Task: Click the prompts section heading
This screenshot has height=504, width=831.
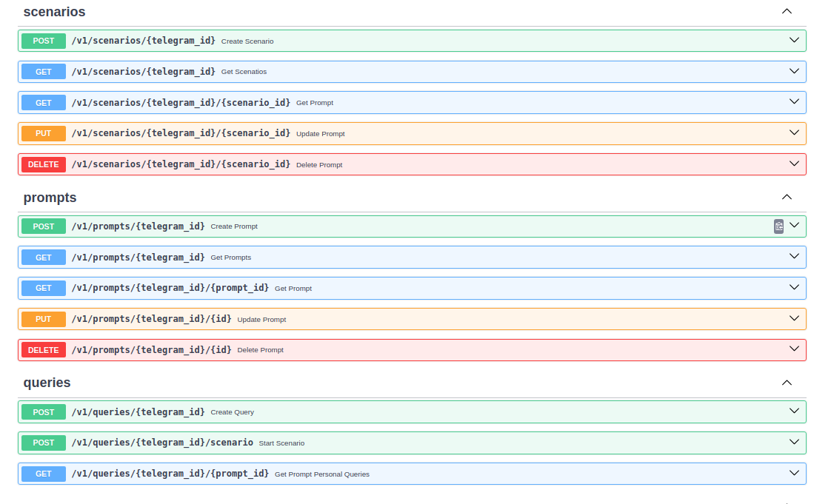Action: point(50,198)
